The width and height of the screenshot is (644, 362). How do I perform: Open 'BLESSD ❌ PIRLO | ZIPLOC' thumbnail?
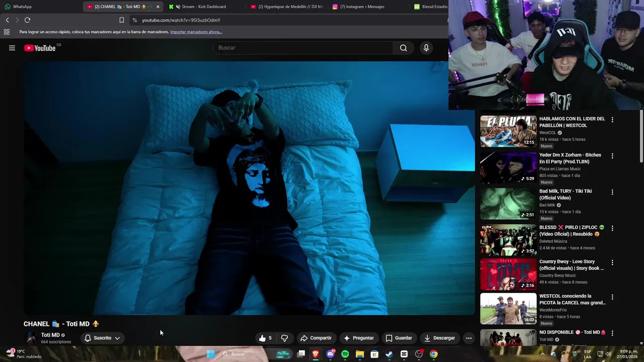point(508,240)
